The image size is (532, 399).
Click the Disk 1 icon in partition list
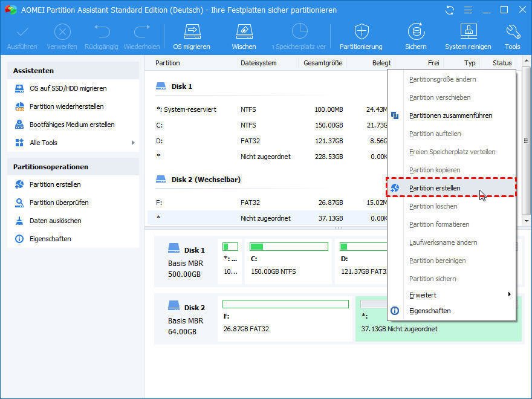click(x=161, y=86)
